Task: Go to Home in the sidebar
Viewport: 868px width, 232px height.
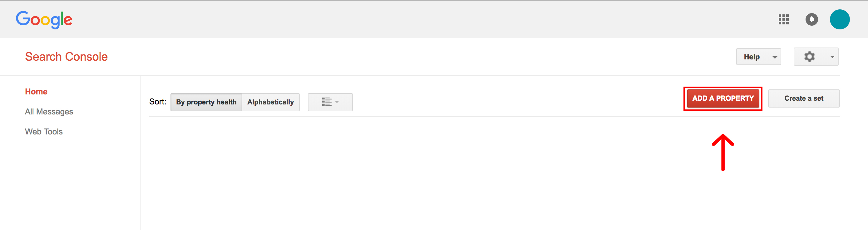Action: click(x=36, y=92)
